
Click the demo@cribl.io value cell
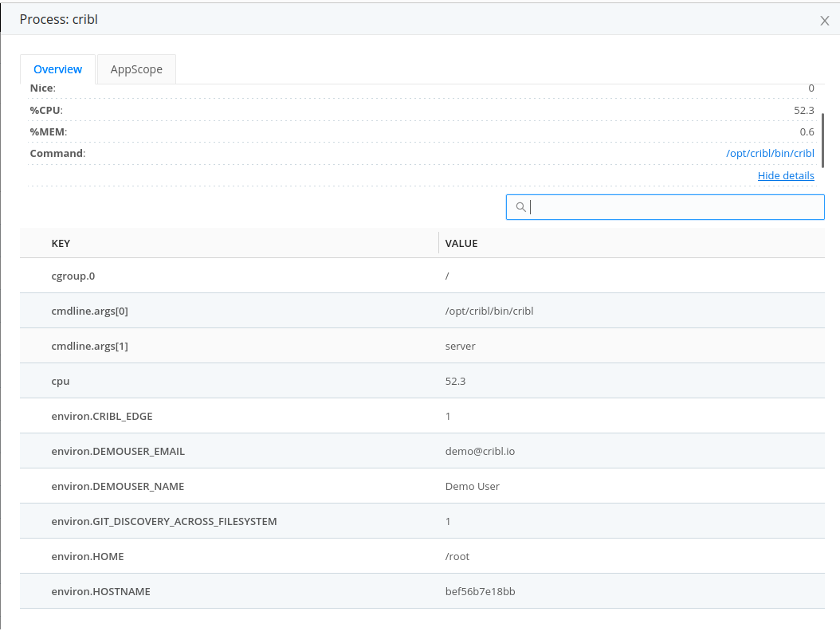click(481, 451)
